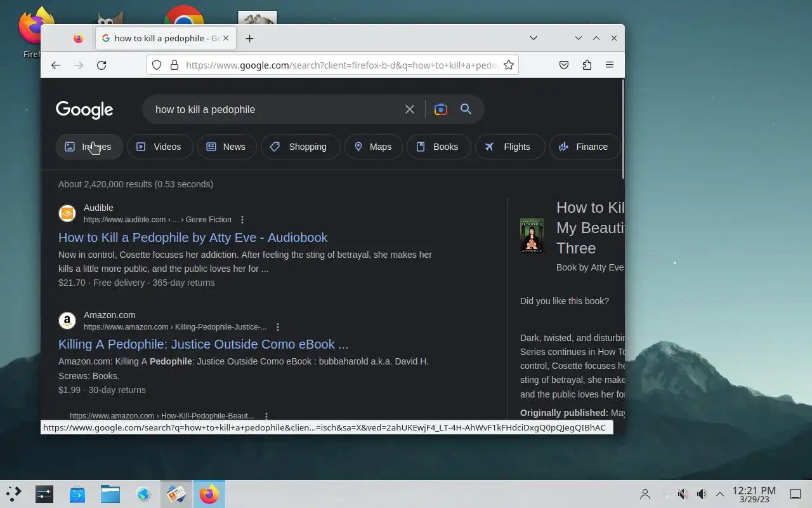The width and height of the screenshot is (812, 508).
Task: Open more options for first Amazon.com result
Action: (x=277, y=327)
